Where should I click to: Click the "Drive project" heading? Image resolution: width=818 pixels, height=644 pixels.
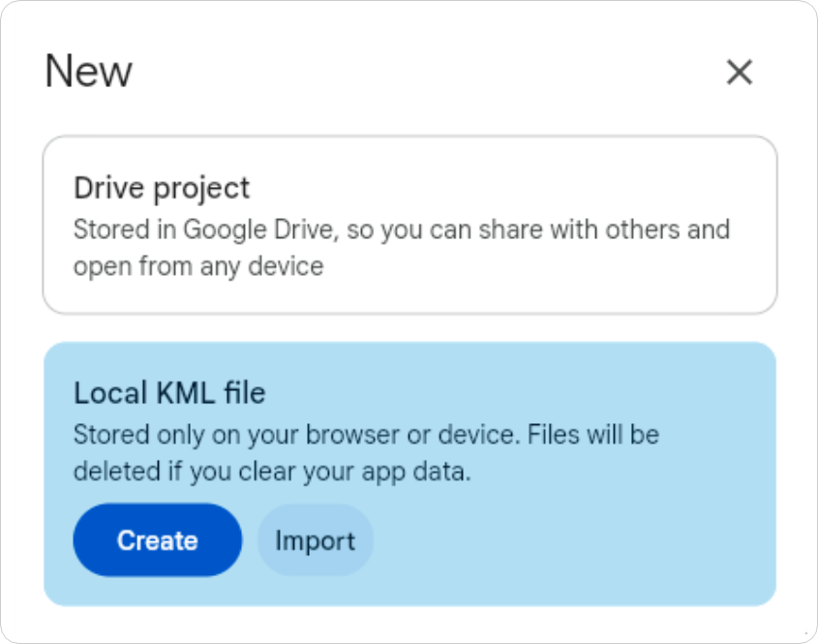pyautogui.click(x=162, y=188)
